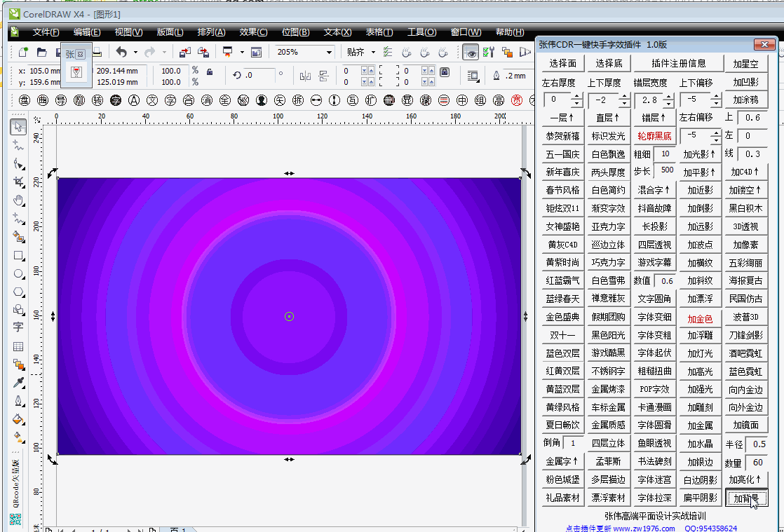The image size is (784, 532).
Task: Click the 粗细 value field
Action: 665,154
